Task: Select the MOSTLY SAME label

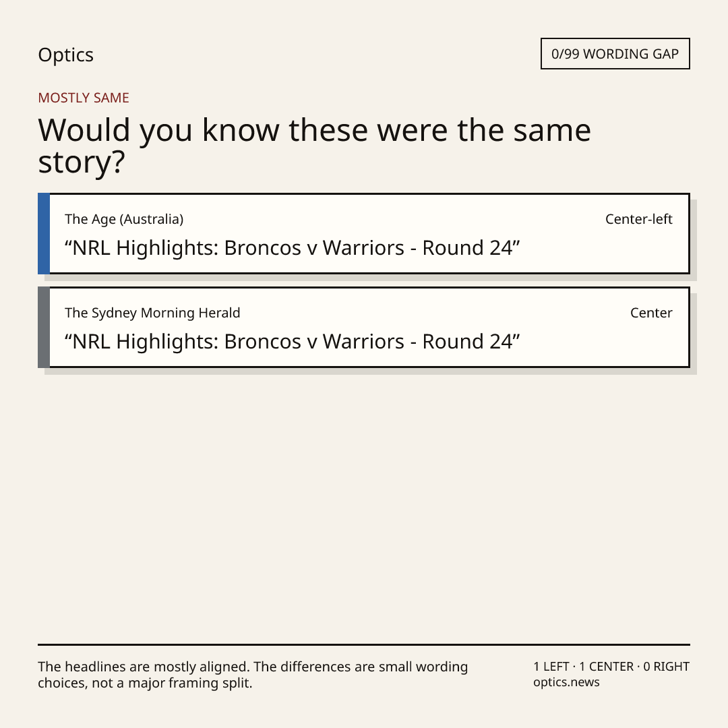Action: click(84, 98)
